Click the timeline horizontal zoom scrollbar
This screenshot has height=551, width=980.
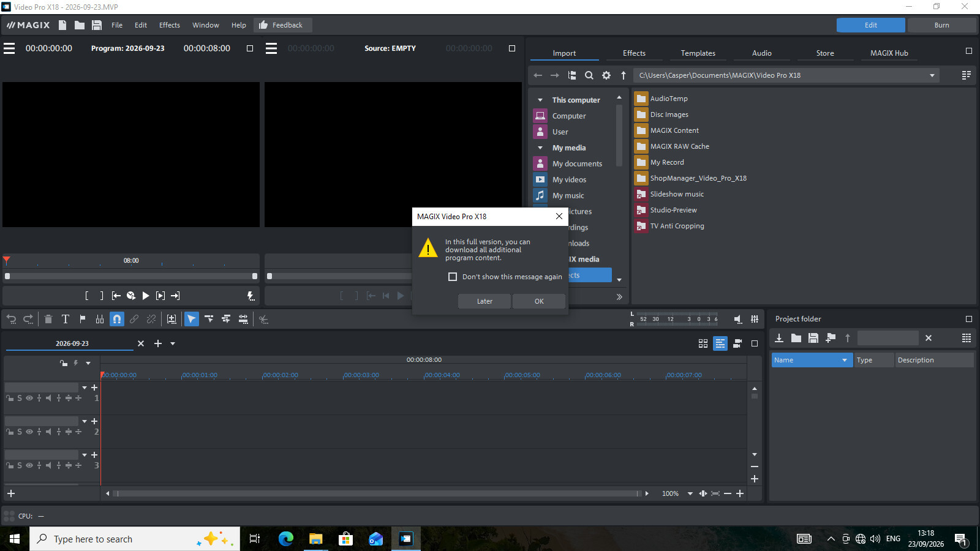(377, 493)
